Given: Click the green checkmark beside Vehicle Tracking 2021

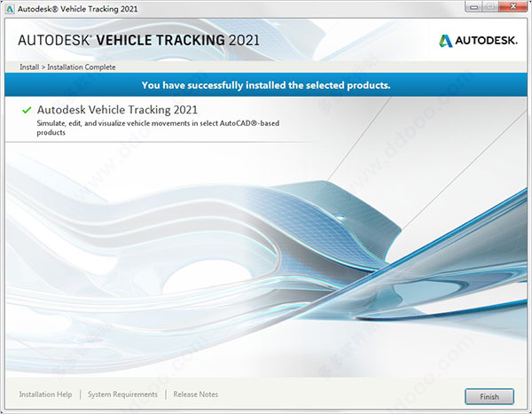Looking at the screenshot, I should 27,110.
